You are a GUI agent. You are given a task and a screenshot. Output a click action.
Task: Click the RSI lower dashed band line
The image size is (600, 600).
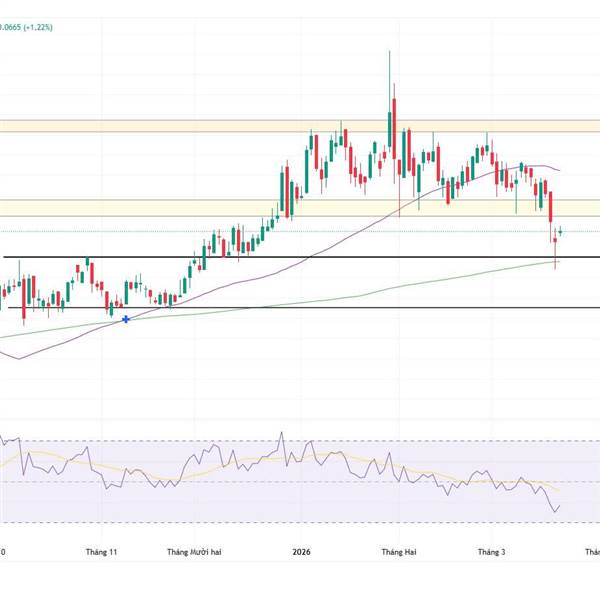coord(300,522)
